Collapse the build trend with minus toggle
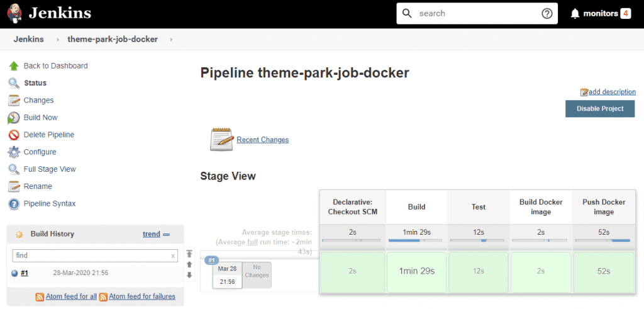Image resolution: width=644 pixels, height=309 pixels. [167, 234]
